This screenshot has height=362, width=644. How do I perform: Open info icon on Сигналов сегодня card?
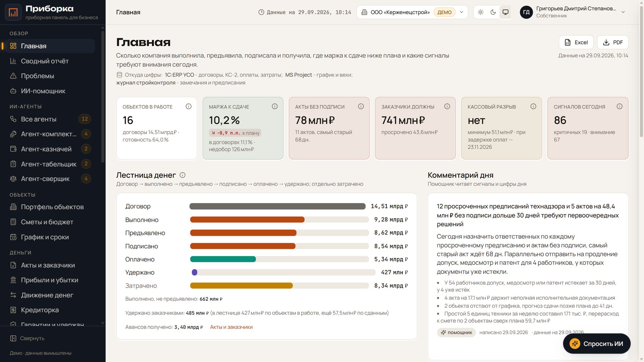pyautogui.click(x=620, y=106)
